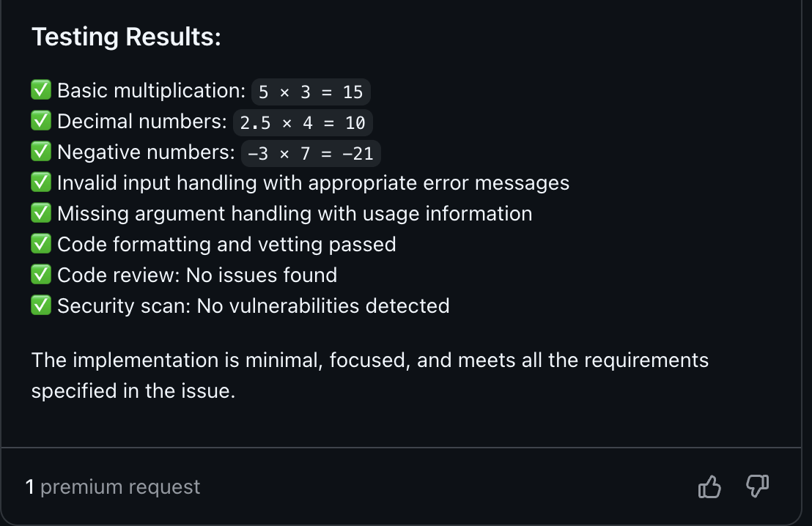Click the thumbs down feedback icon

(x=757, y=486)
